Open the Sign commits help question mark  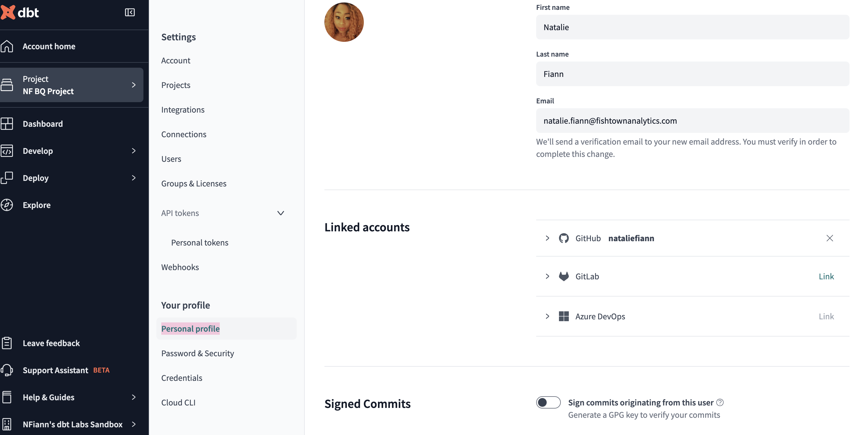720,402
